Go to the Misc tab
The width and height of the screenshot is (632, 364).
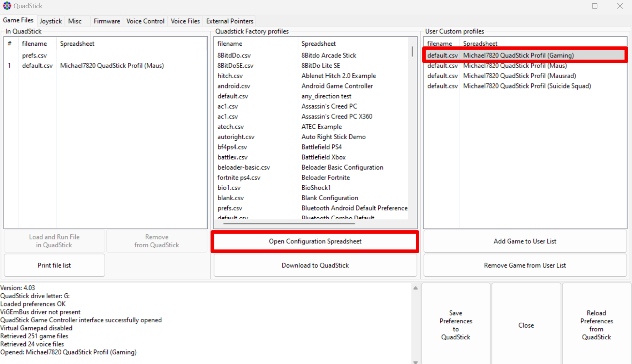click(75, 21)
